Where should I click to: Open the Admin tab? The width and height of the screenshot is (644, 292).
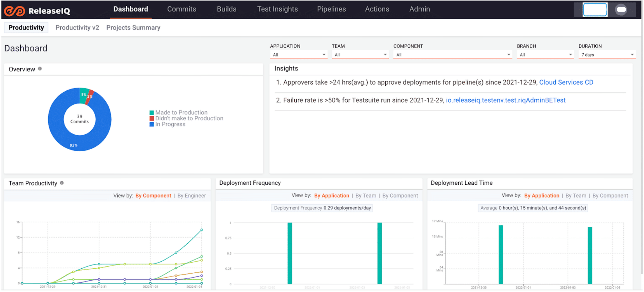[x=419, y=9]
